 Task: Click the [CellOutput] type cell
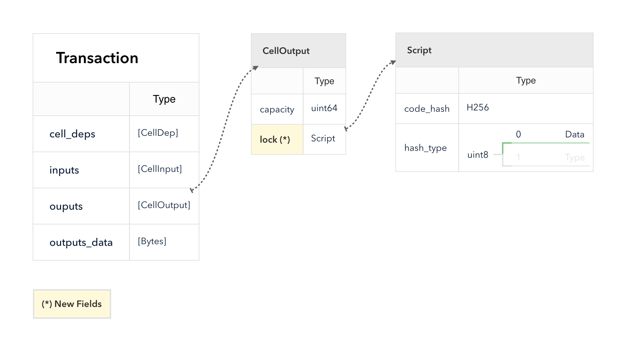[x=164, y=205]
